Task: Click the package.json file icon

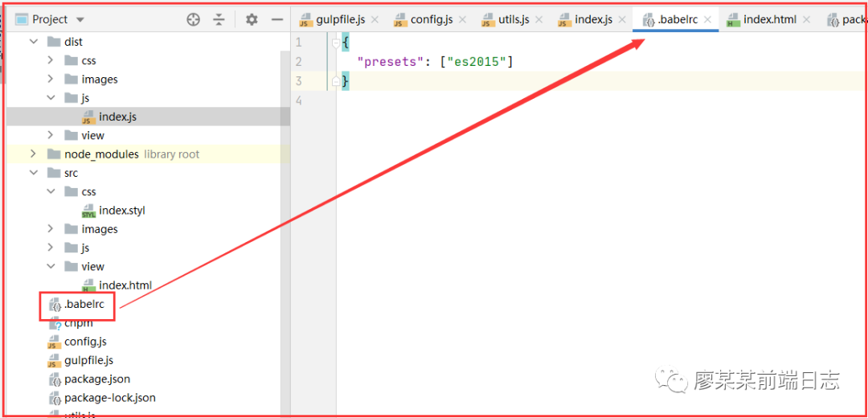Action: pyautogui.click(x=55, y=379)
